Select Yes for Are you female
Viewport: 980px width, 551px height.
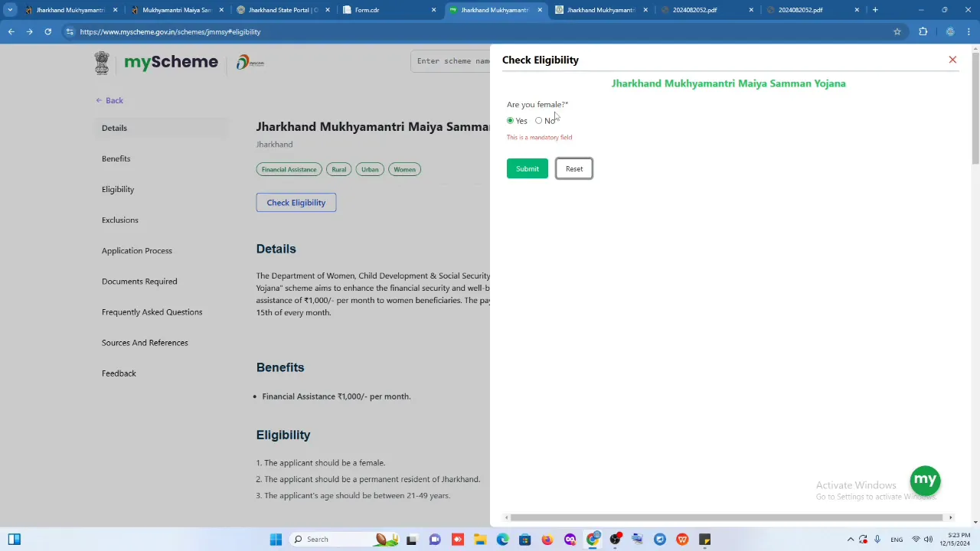[x=511, y=121]
